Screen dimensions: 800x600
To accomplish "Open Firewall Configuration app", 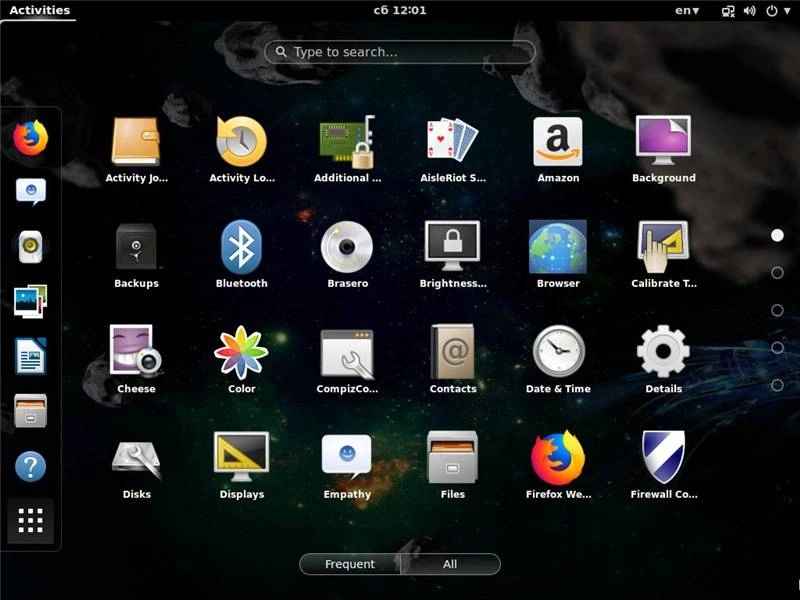I will [664, 465].
